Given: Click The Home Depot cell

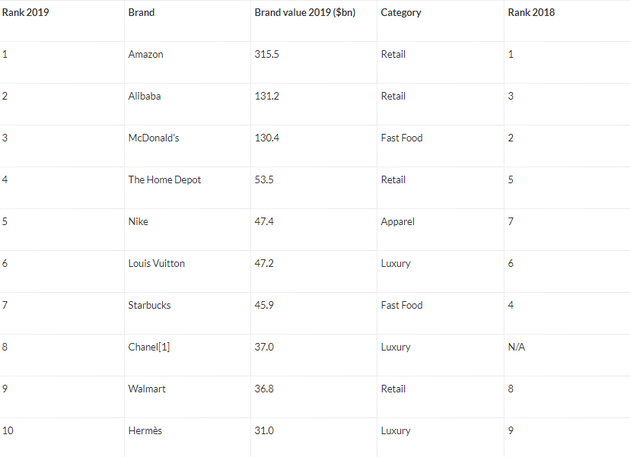Looking at the screenshot, I should coord(164,180).
